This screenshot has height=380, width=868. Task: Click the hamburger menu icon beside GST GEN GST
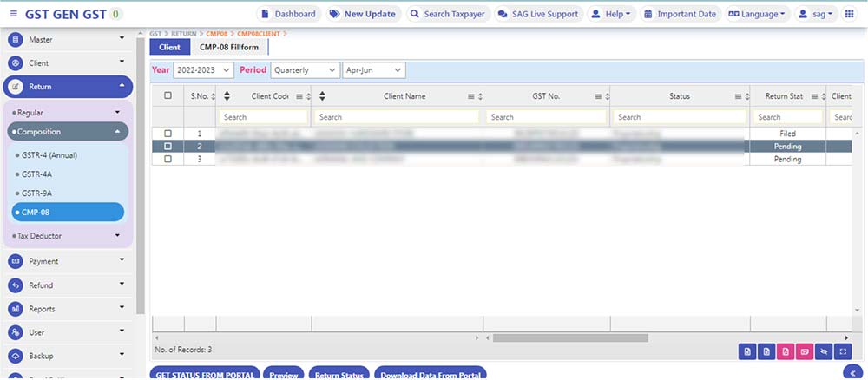click(x=13, y=14)
